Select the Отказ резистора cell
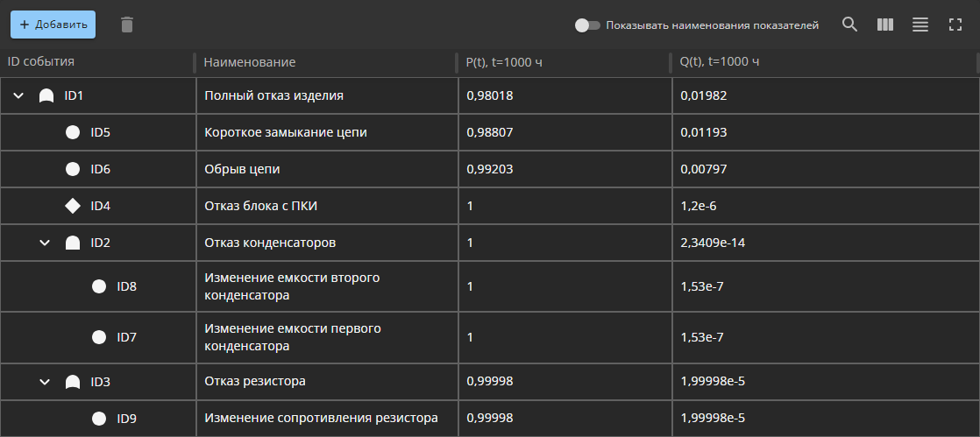The width and height of the screenshot is (980, 437). click(x=328, y=382)
